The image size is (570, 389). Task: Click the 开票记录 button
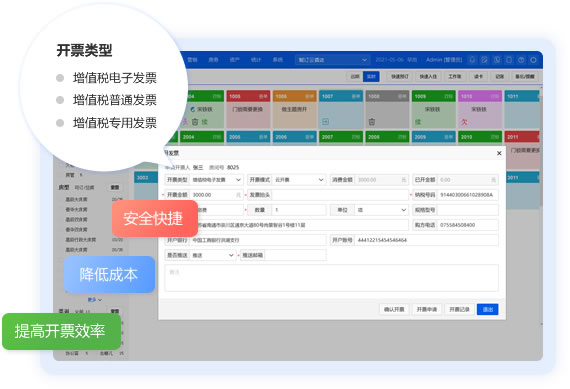pyautogui.click(x=459, y=309)
